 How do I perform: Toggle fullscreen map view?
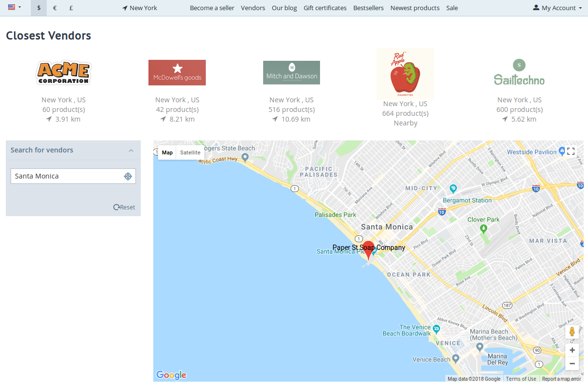pos(571,152)
